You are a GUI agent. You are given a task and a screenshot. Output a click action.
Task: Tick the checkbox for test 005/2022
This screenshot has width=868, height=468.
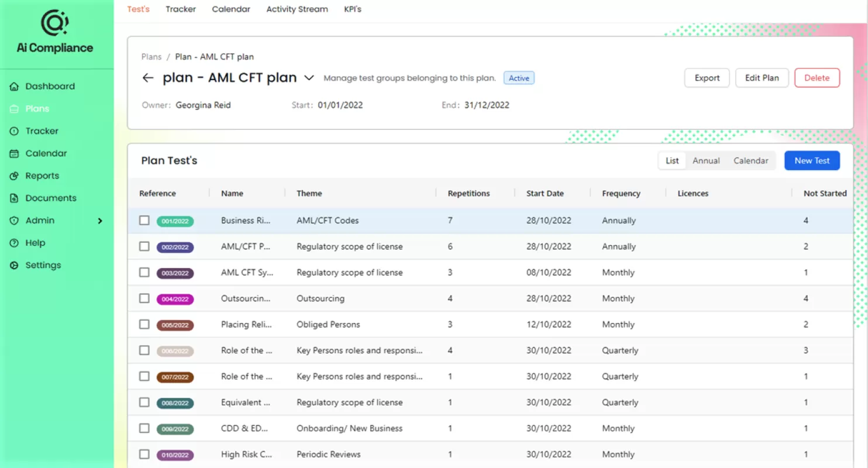(x=144, y=324)
